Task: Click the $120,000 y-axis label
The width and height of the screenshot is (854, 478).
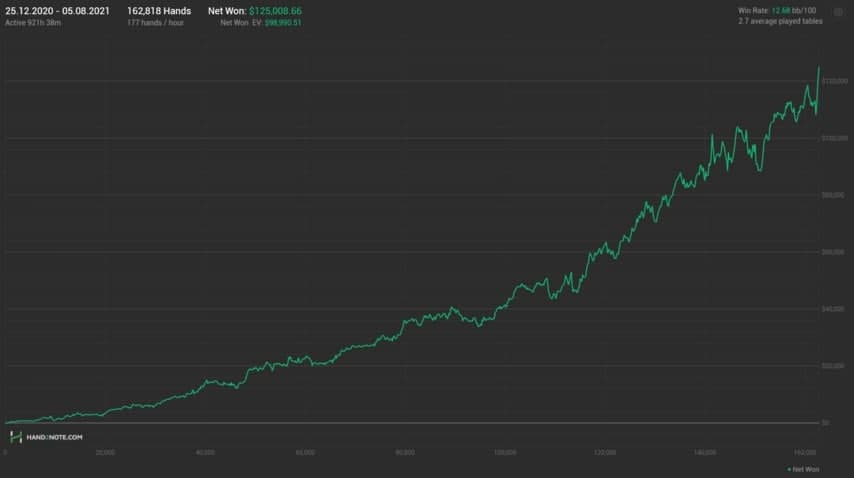Action: 834,81
